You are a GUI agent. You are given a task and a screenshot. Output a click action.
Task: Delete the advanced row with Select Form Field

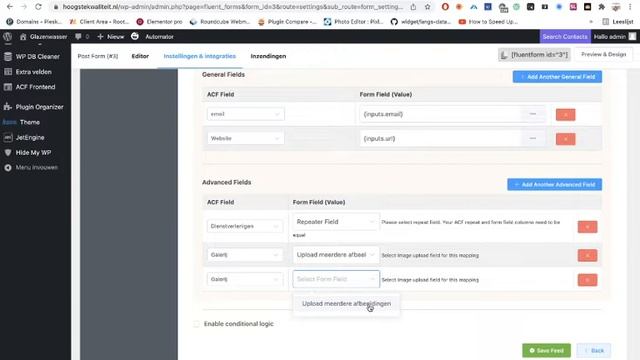[x=587, y=280]
